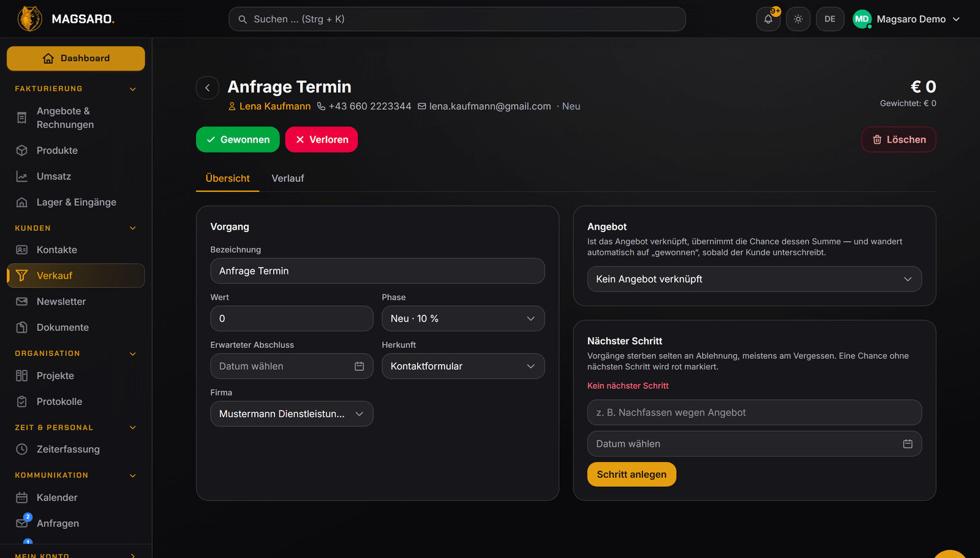Click the Verkauf funnel icon
The width and height of the screenshot is (980, 558).
coord(22,276)
